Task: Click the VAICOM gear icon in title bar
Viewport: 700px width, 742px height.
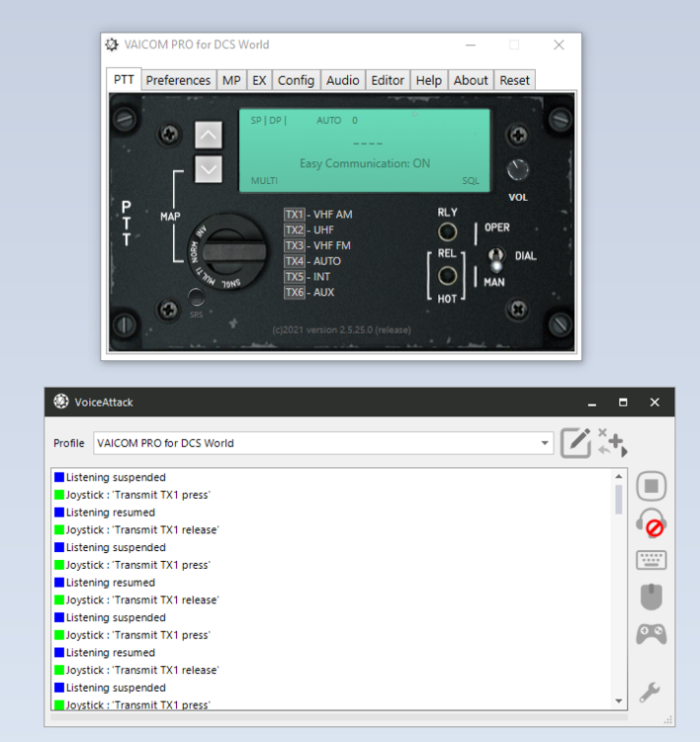Action: 112,45
